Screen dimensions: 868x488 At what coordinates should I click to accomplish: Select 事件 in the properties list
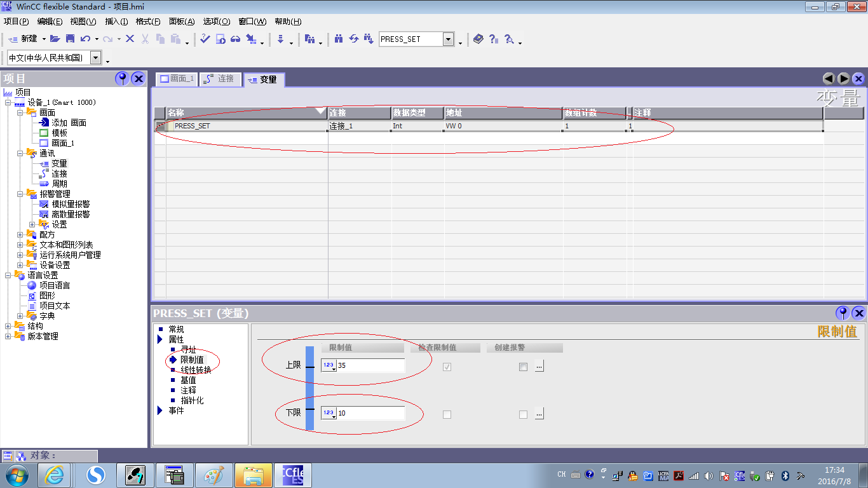pyautogui.click(x=176, y=410)
